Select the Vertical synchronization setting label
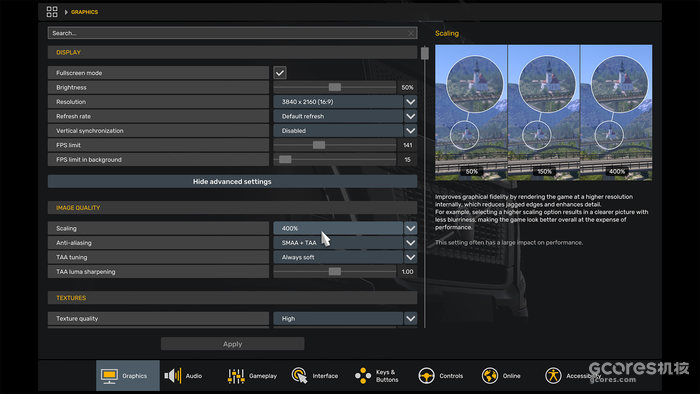Viewport: 700px width, 394px height. 90,131
